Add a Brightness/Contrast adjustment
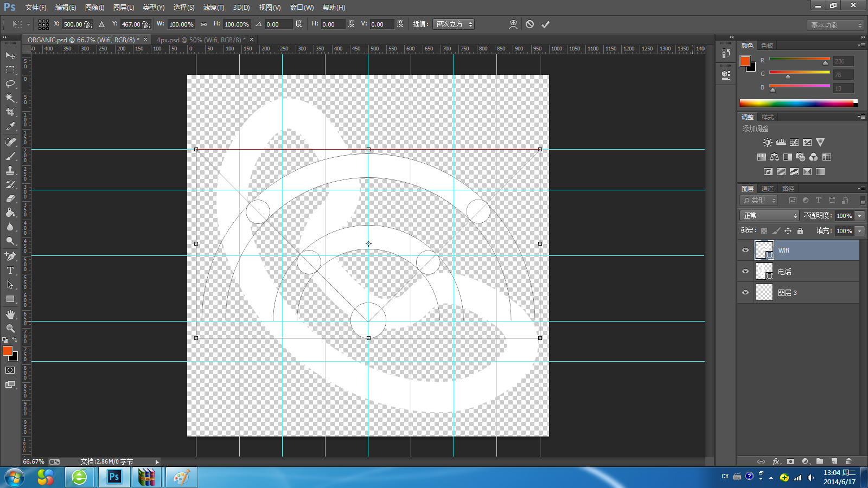 [768, 143]
